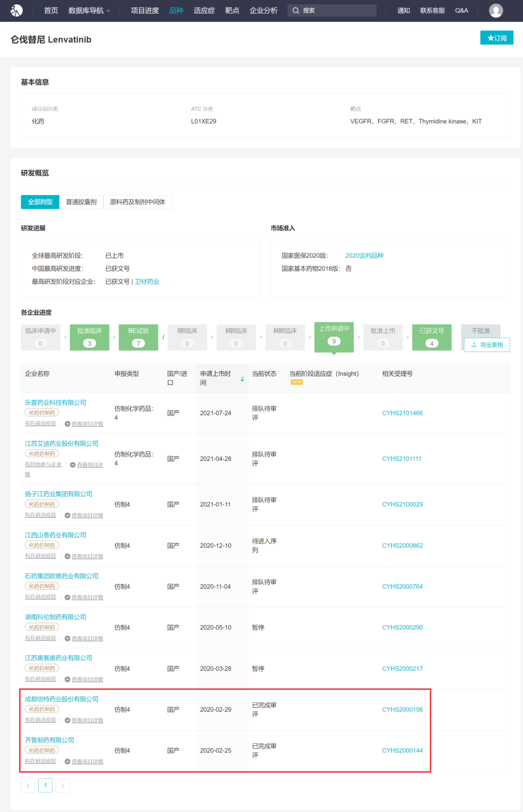523x812 pixels.
Task: Open the 品种 menu item
Action: pos(176,10)
